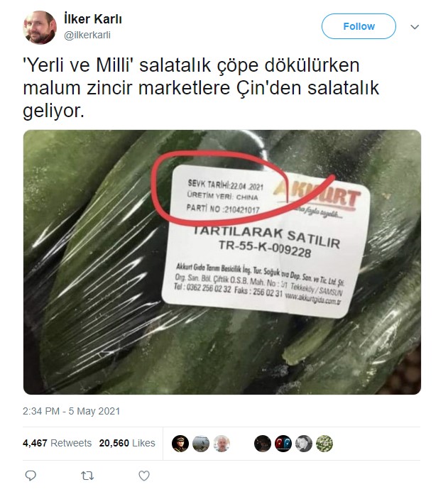Image resolution: width=448 pixels, height=499 pixels.
Task: Open the tweet options chevron menu
Action: pos(415,27)
